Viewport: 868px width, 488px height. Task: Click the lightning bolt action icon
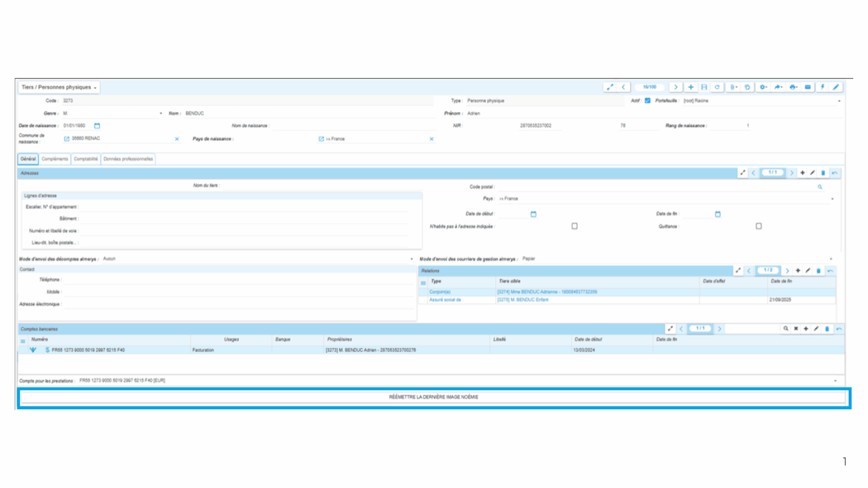coord(823,87)
